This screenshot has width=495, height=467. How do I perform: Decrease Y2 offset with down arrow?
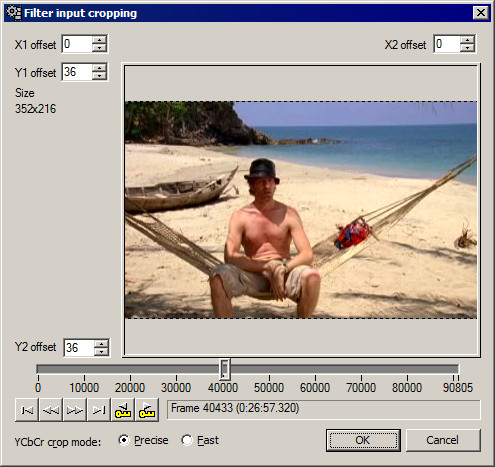pyautogui.click(x=101, y=352)
